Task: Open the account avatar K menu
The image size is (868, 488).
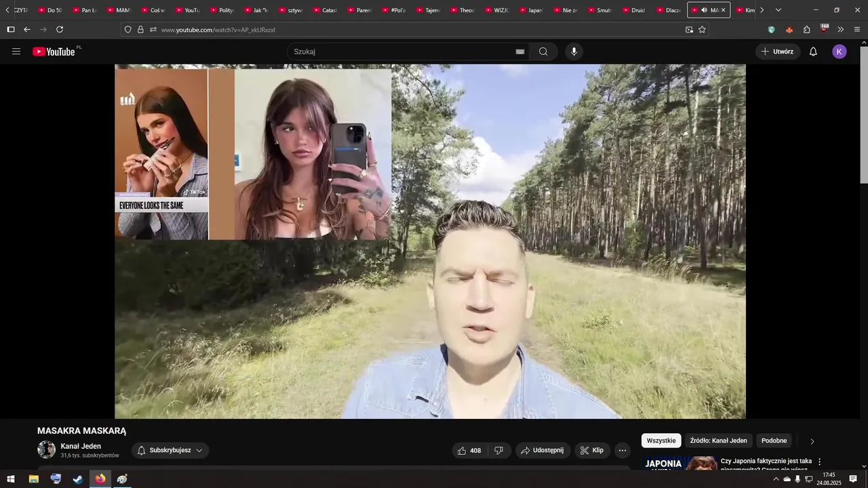Action: (840, 52)
